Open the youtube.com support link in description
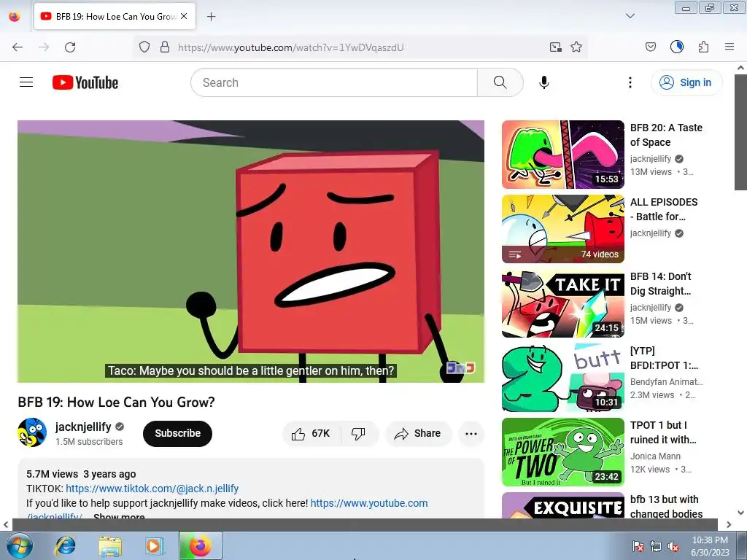This screenshot has height=560, width=747. coord(369,503)
